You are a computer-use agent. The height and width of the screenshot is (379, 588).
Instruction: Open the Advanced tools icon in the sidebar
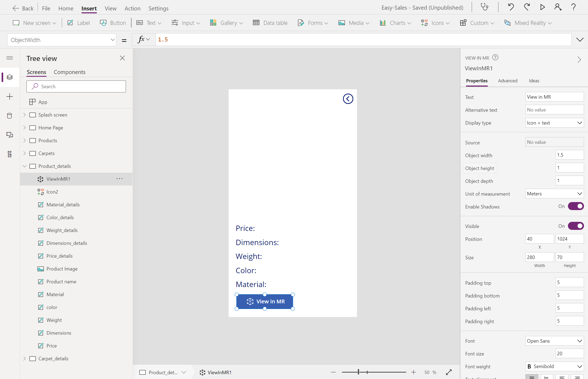[10, 154]
